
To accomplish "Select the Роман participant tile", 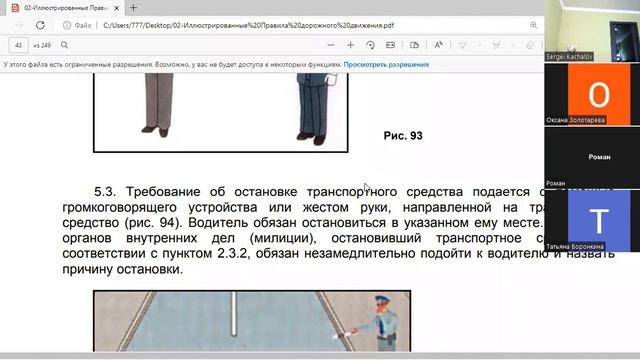I will tap(592, 158).
